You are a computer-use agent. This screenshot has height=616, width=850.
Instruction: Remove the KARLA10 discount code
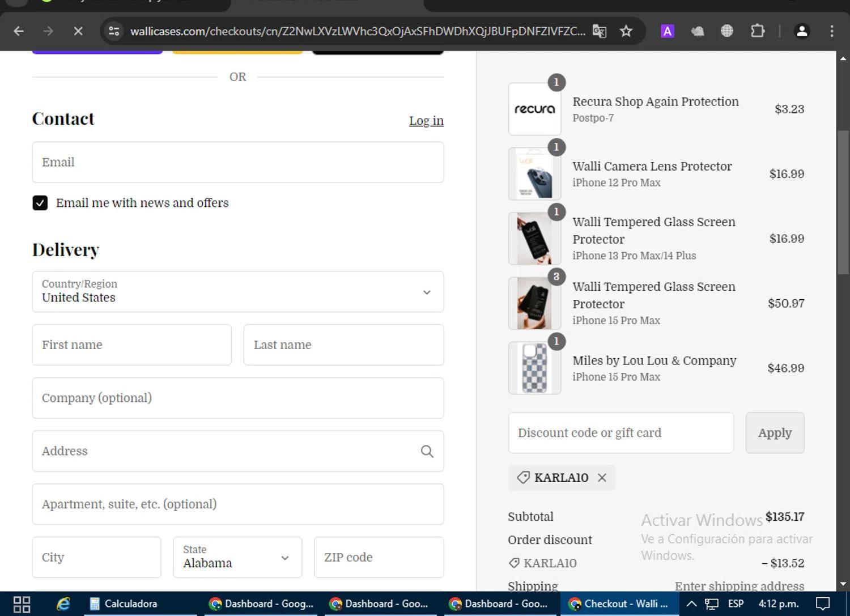(602, 478)
